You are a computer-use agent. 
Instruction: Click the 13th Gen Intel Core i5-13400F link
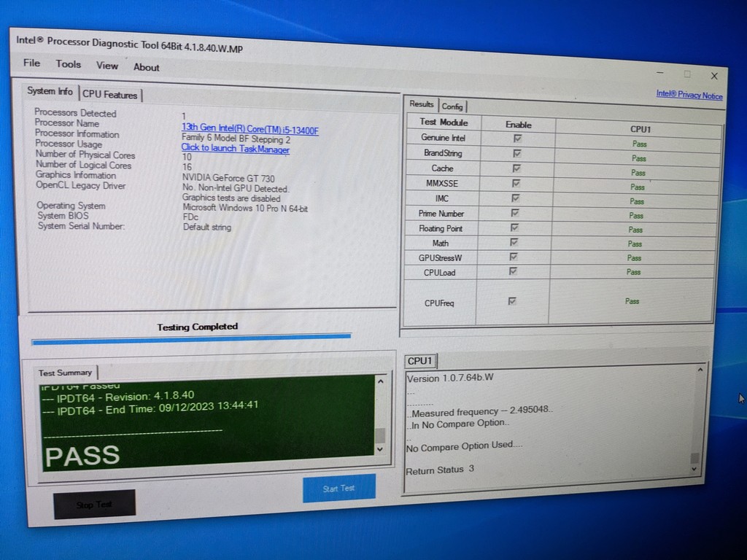tap(249, 128)
